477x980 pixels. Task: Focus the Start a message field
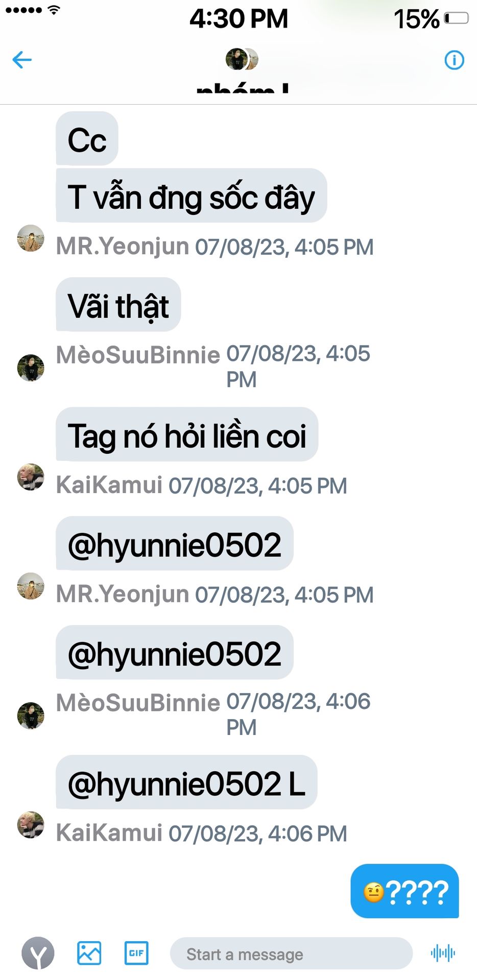[291, 953]
